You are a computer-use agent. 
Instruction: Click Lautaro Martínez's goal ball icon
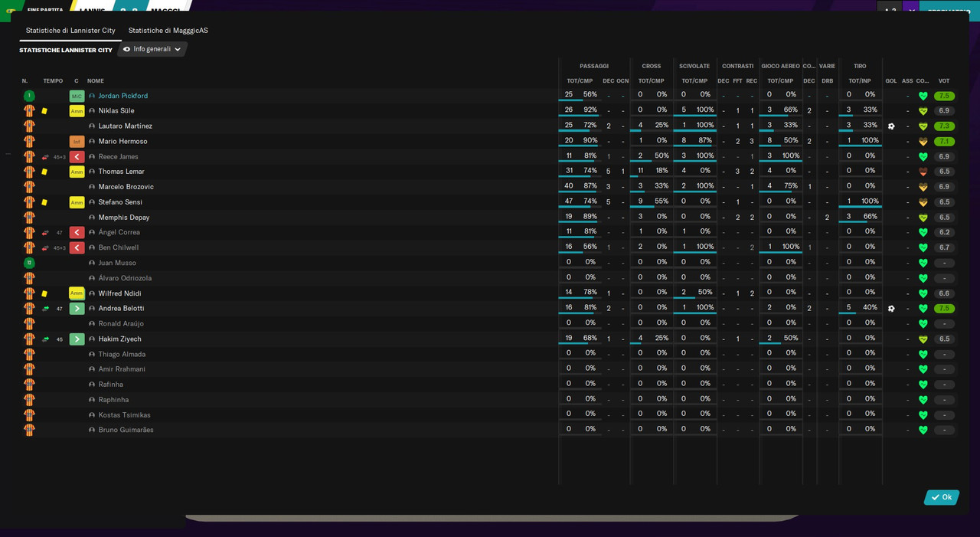[x=891, y=126]
